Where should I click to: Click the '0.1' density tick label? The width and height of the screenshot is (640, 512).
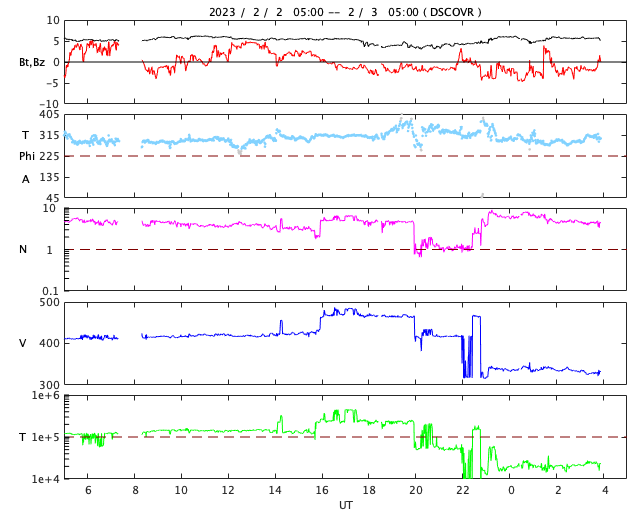coord(51,291)
